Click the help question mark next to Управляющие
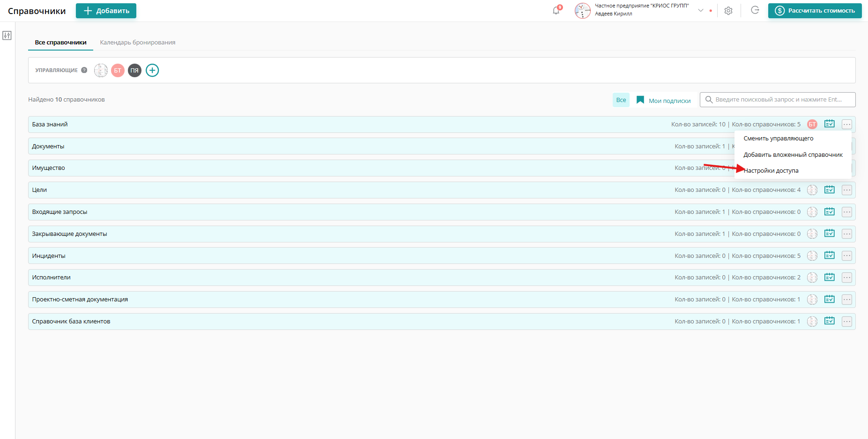868x439 pixels. [84, 70]
